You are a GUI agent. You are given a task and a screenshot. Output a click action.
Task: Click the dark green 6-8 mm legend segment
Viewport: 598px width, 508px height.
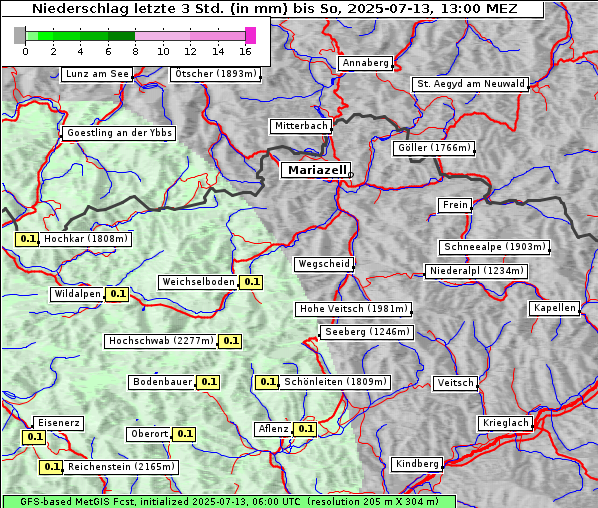tap(122, 36)
